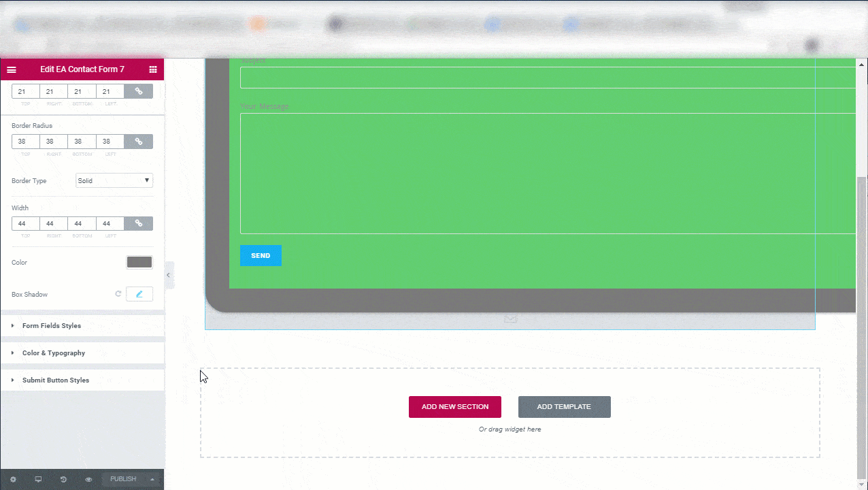Click the page vertical scrollbar thumb
The image size is (868, 490).
pos(862,327)
